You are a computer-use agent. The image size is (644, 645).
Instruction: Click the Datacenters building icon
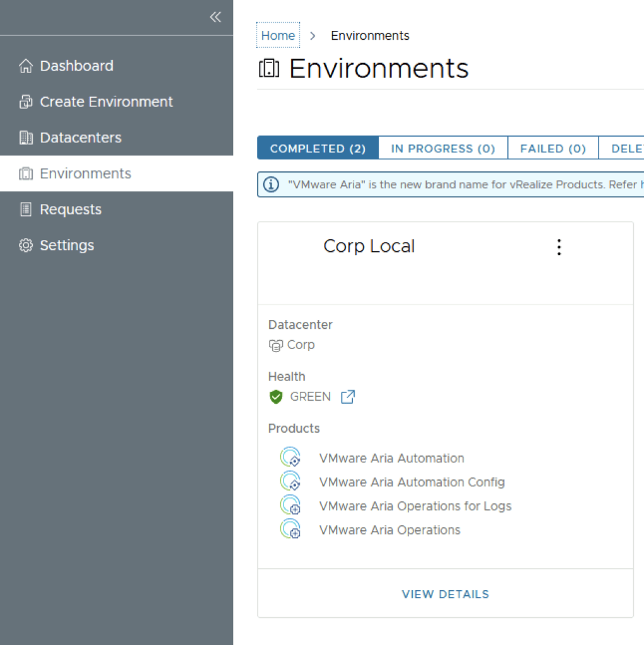(25, 137)
